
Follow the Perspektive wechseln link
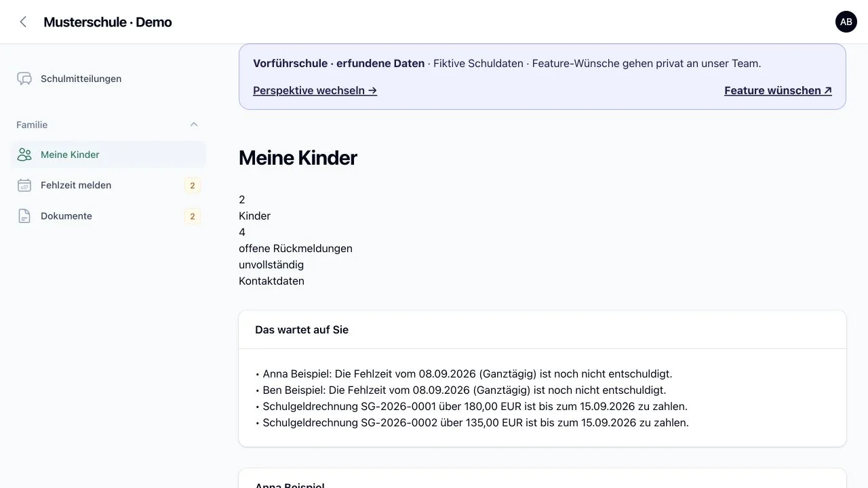(315, 90)
